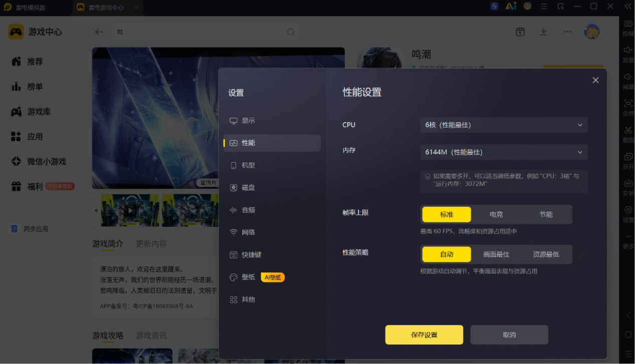Screen dimensions: 635x364
Task: Open the CPU cores dropdown
Action: [504, 125]
